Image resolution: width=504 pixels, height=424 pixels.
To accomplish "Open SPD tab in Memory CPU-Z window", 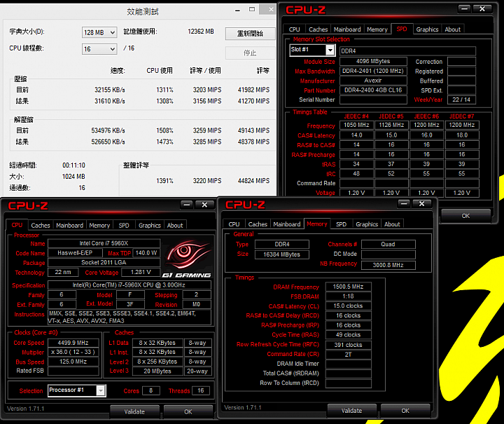I will click(342, 224).
